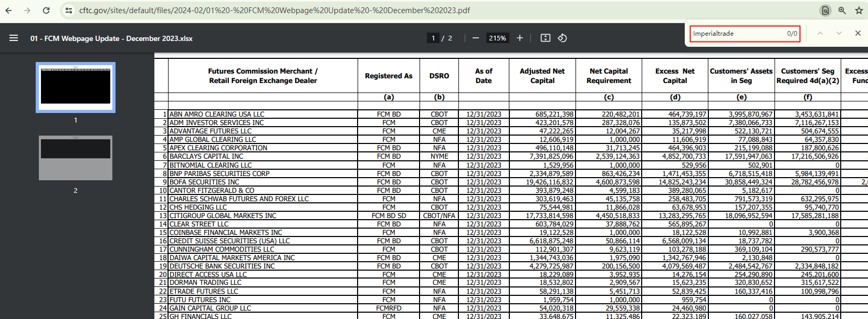Click the 215% zoom level field
This screenshot has width=868, height=319.
[497, 38]
